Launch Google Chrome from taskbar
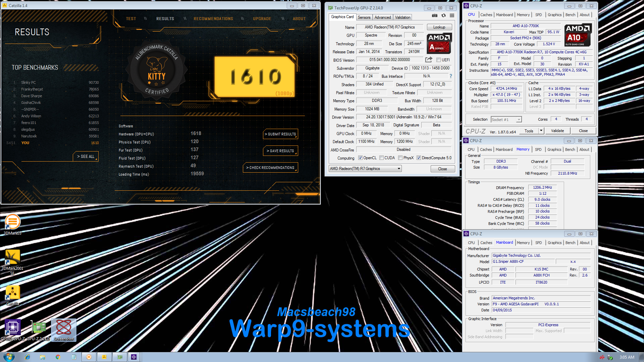This screenshot has height=362, width=644. [58, 357]
